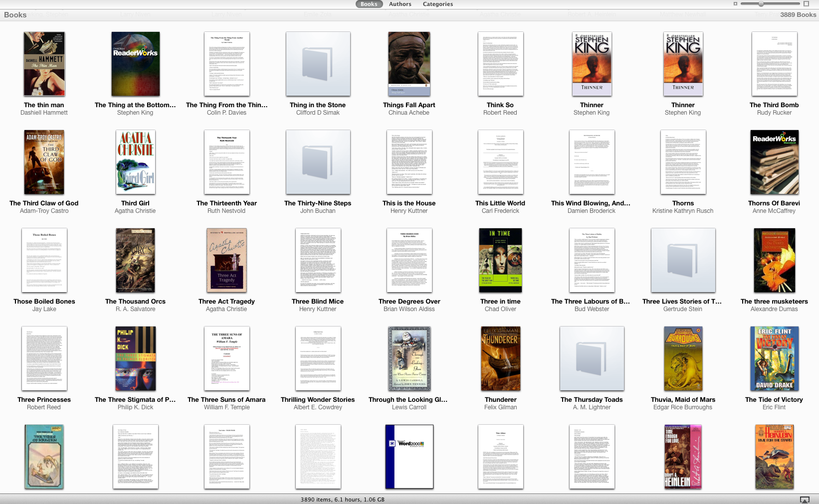The width and height of the screenshot is (819, 504).
Task: Click the author name 'John Buchan'
Action: [318, 211]
